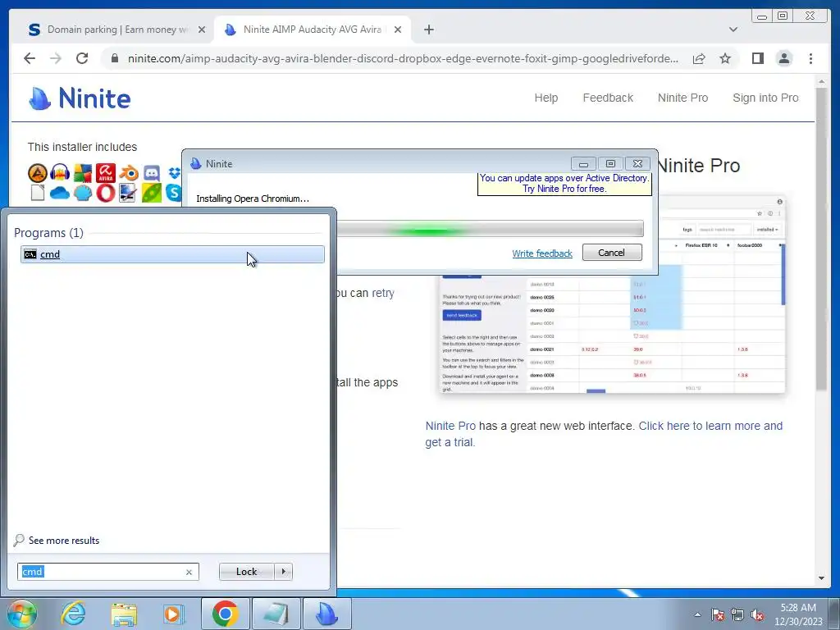The width and height of the screenshot is (840, 630).
Task: Close the Ninite AIMP Audacity tab
Action: [398, 30]
